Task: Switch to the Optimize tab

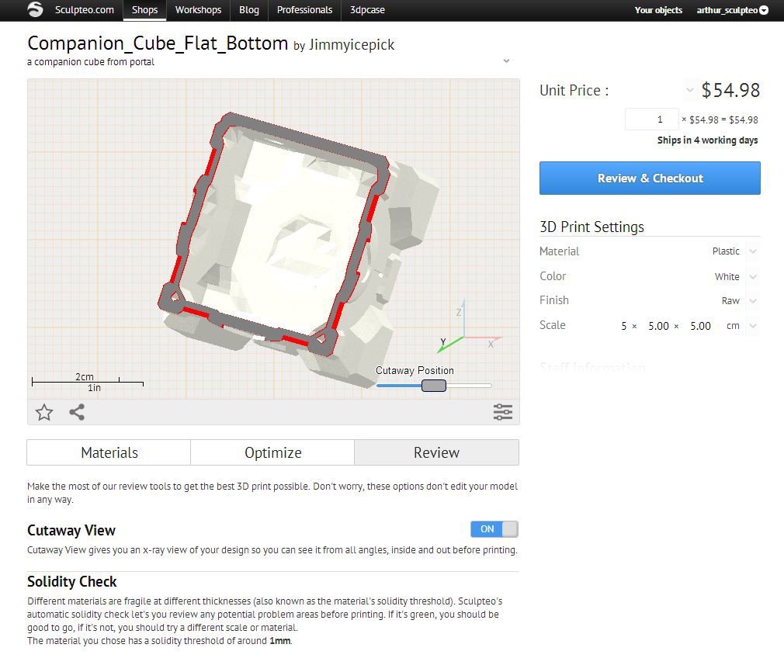Action: 272,452
